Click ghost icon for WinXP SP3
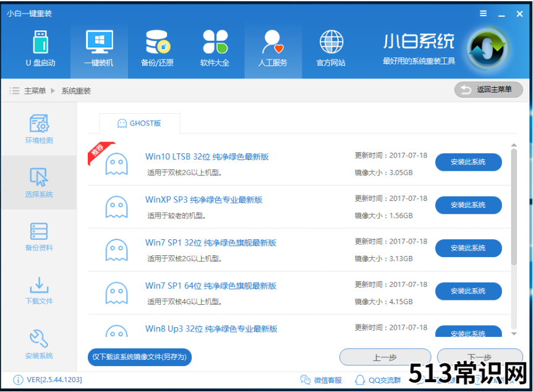 click(117, 207)
